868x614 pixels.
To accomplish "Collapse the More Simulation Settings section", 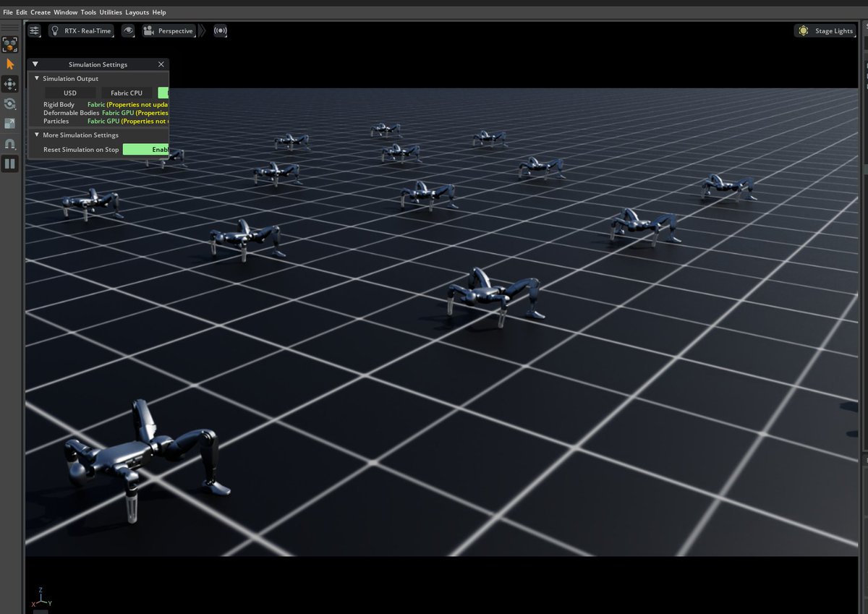I will coord(37,135).
